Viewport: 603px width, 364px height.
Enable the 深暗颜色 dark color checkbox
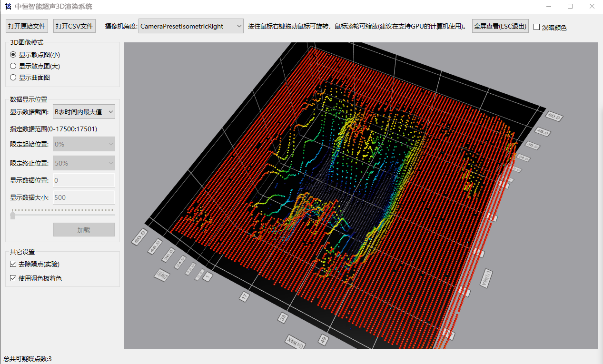click(536, 27)
